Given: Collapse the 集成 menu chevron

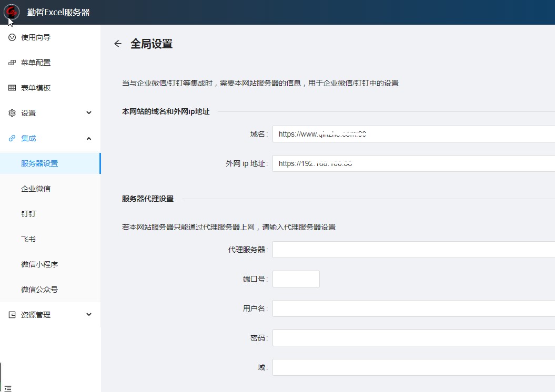Looking at the screenshot, I should (x=88, y=138).
